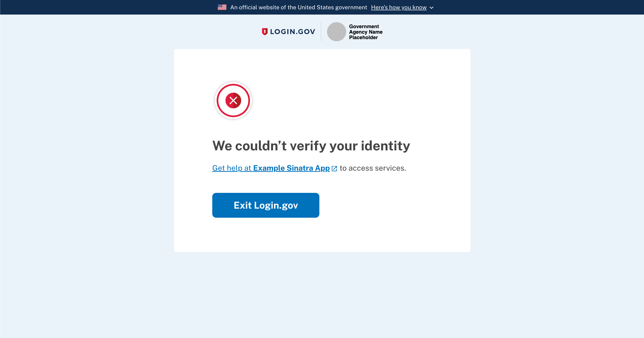Click the US flag icon in banner

pos(222,7)
